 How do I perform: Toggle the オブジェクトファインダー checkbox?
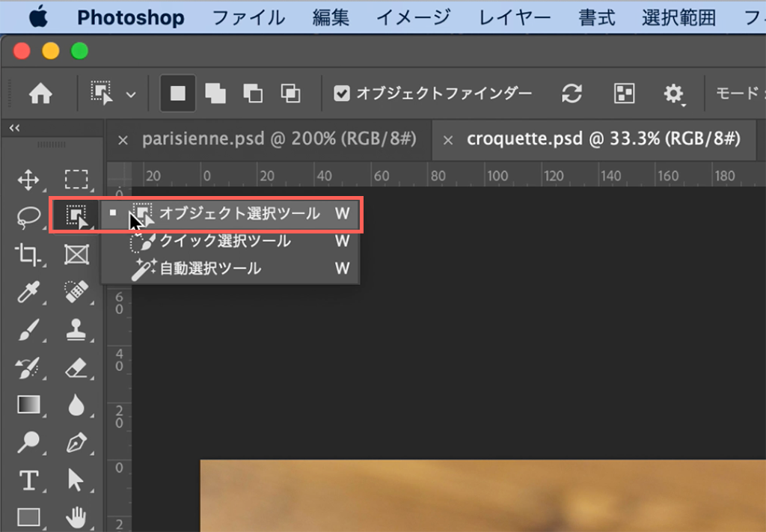click(341, 93)
